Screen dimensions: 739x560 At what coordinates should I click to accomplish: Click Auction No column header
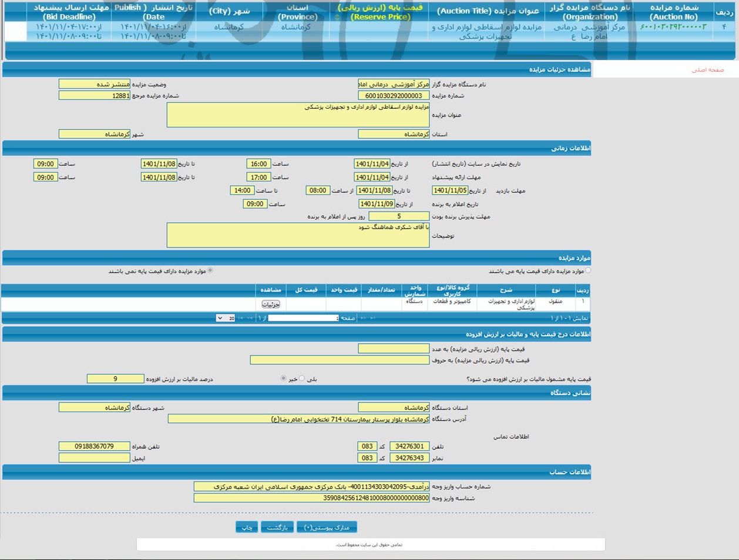[673, 12]
